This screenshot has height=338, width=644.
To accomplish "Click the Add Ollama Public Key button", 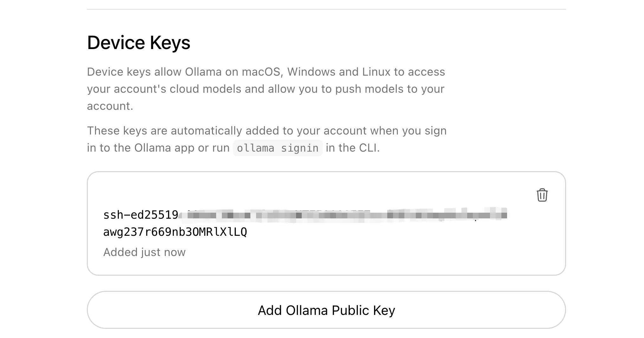I will 326,310.
